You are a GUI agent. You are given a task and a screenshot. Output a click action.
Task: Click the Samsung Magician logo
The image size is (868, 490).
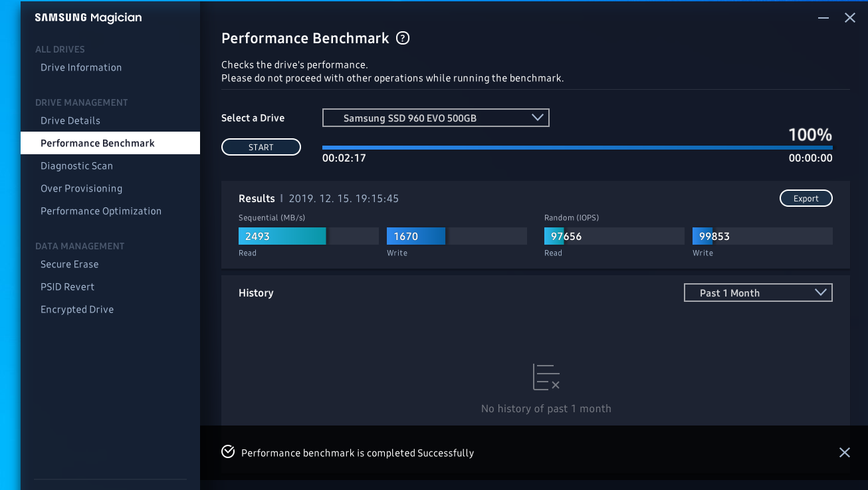88,17
